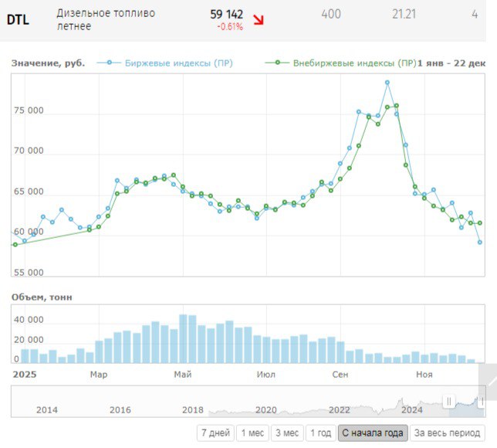Set chart period to 1 год

click(321, 433)
